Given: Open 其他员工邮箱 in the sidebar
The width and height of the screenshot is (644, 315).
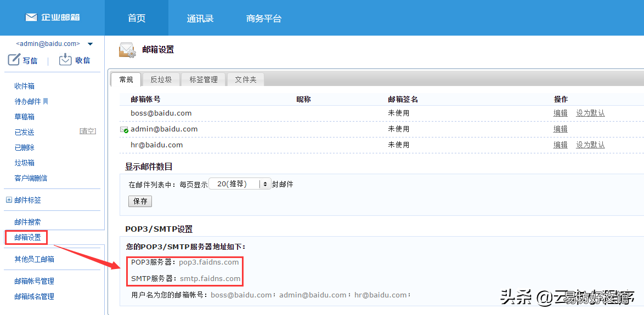Looking at the screenshot, I should point(34,259).
